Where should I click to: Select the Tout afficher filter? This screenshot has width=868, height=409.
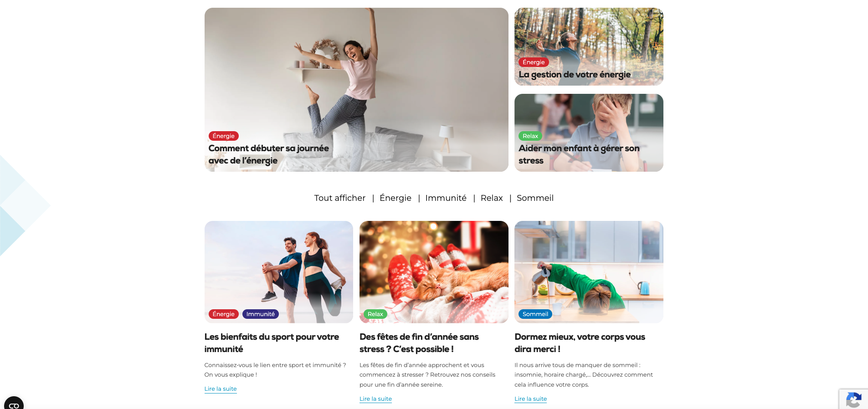pyautogui.click(x=340, y=198)
